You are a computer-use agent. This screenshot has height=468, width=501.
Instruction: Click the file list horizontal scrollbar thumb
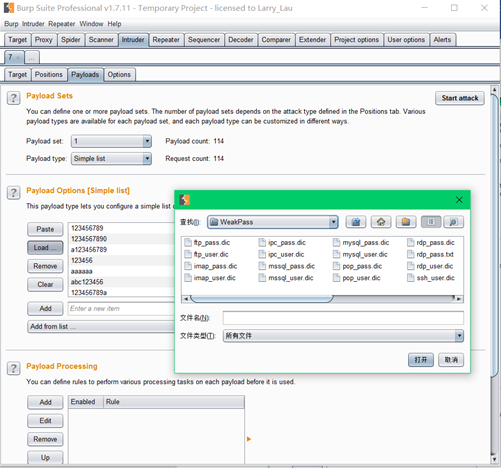(262, 299)
